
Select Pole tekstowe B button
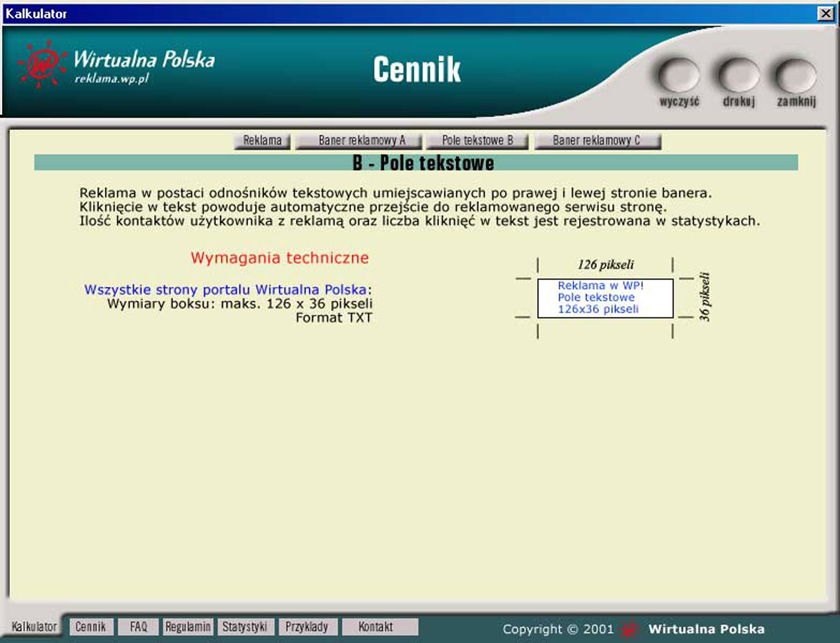click(x=478, y=141)
